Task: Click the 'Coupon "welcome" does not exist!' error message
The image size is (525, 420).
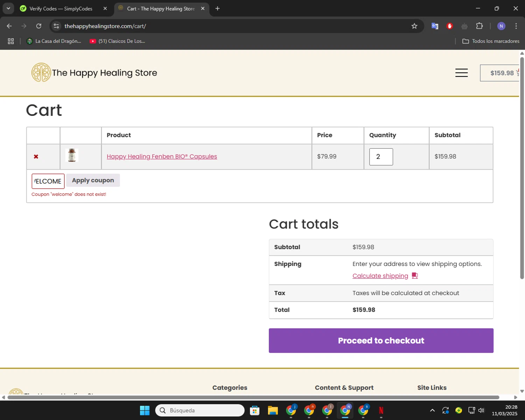Action: 69,194
